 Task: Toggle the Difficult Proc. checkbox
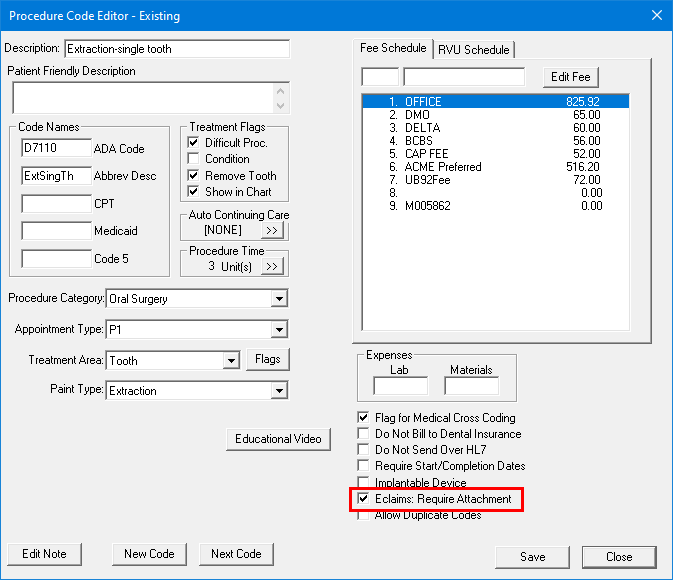click(x=195, y=143)
